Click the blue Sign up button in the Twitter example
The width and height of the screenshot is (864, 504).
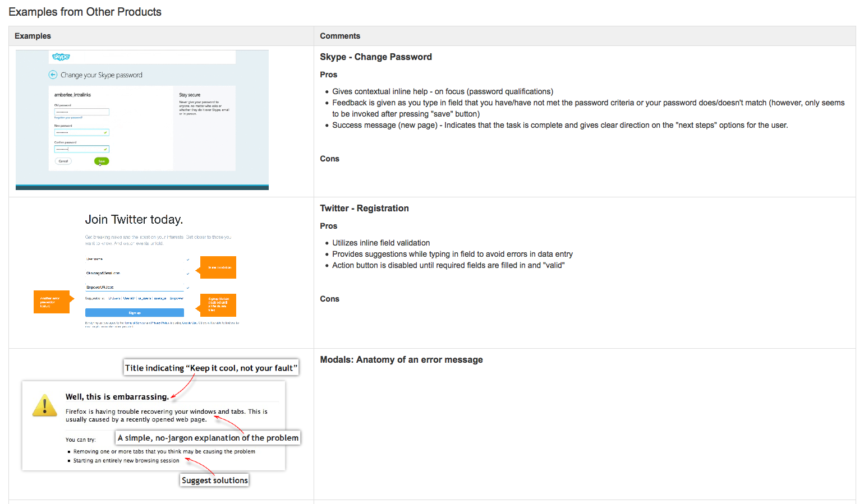click(x=135, y=313)
